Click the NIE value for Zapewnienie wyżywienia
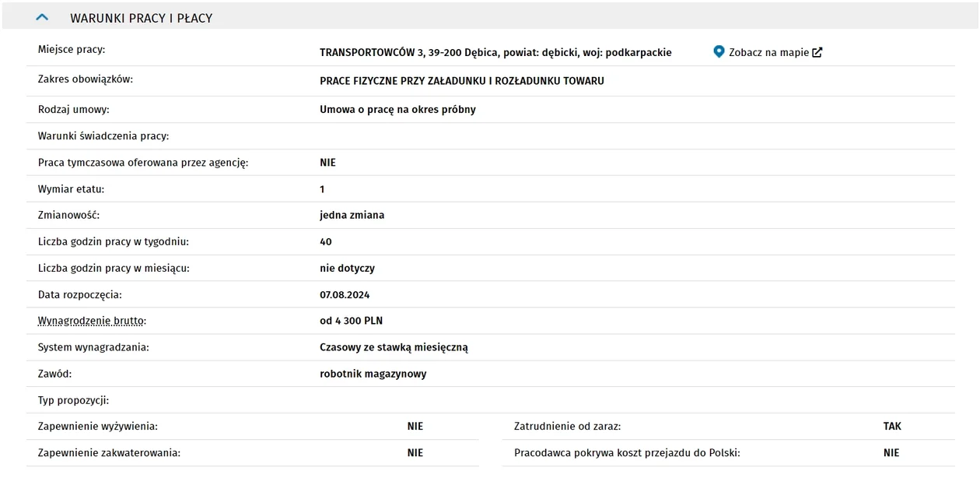The width and height of the screenshot is (980, 478). tap(415, 427)
